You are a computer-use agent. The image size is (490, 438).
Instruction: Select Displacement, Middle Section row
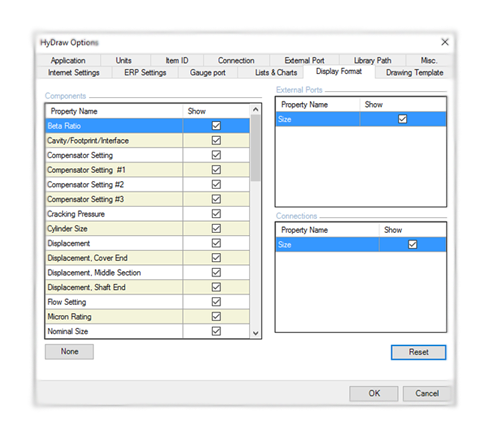click(x=147, y=272)
